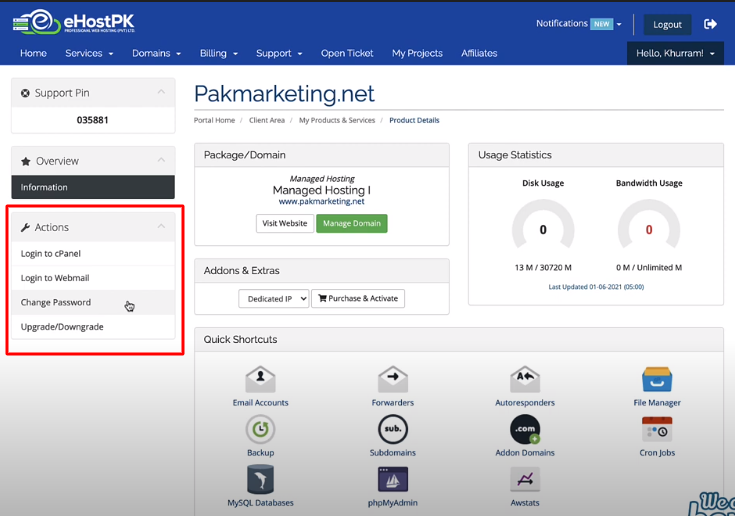
Task: Open the Open Ticket page
Action: coord(347,53)
